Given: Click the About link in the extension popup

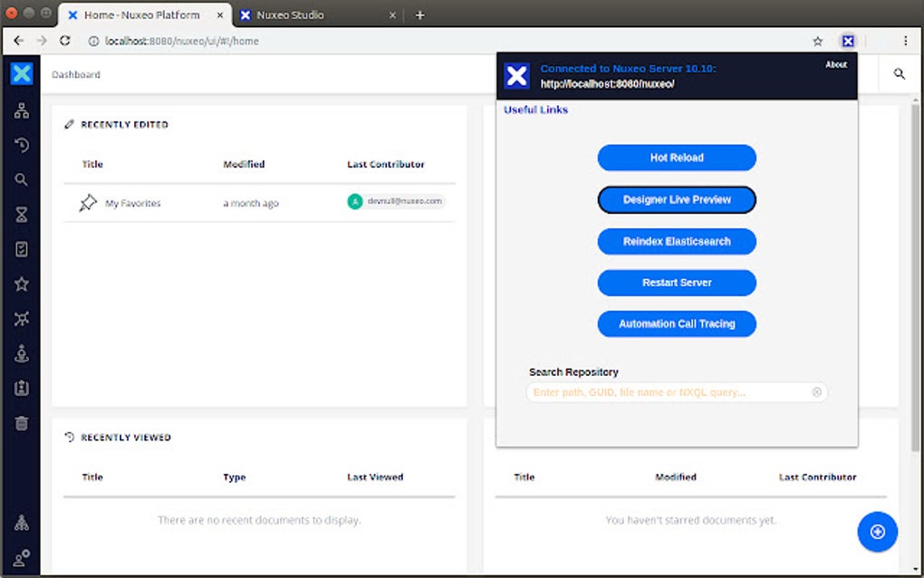Looking at the screenshot, I should pos(836,64).
